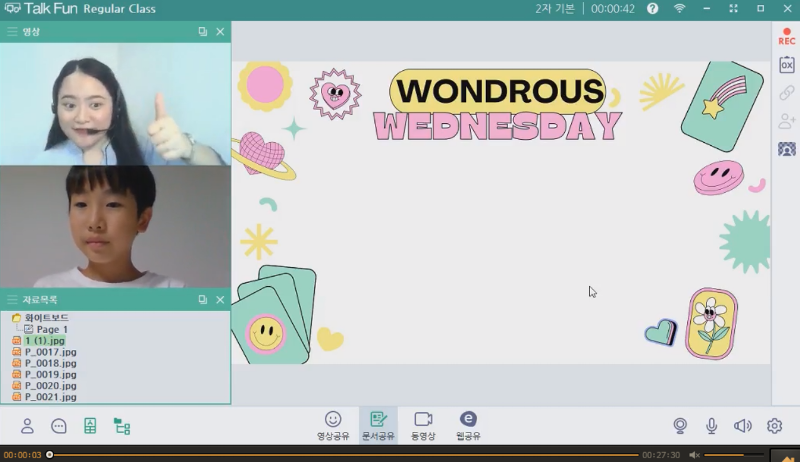Image resolution: width=800 pixels, height=462 pixels.
Task: Open the virtual background icon
Action: click(787, 149)
